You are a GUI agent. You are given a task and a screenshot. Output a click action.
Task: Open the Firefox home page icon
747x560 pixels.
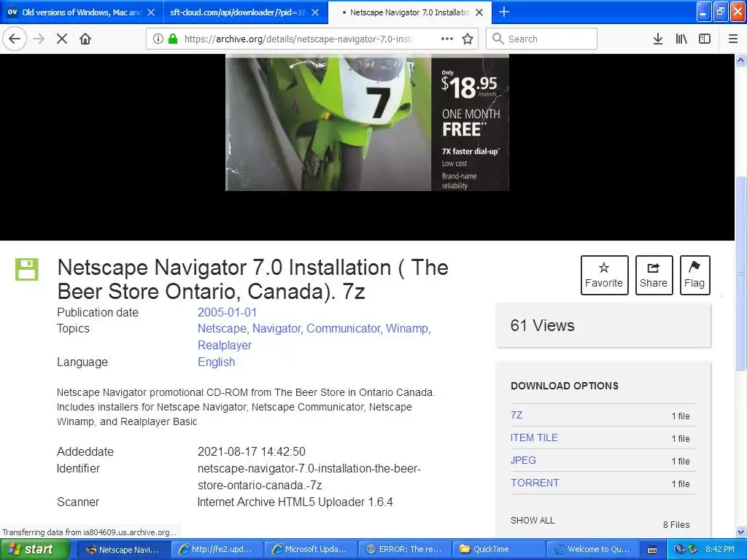click(x=85, y=39)
